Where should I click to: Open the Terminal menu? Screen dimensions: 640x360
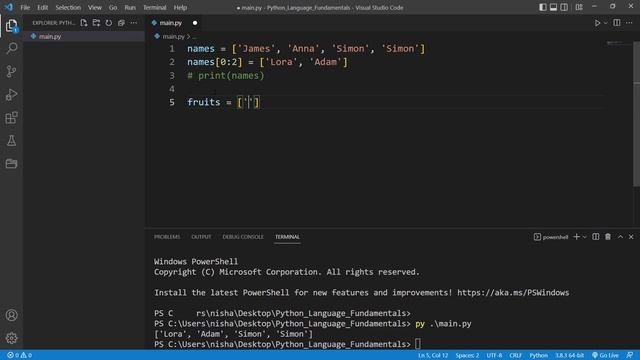[155, 7]
